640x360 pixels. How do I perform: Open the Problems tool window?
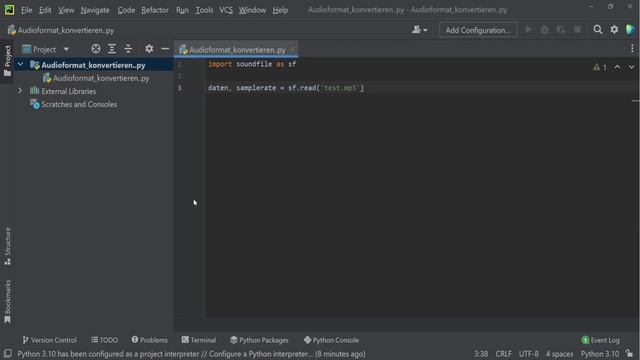click(x=149, y=340)
